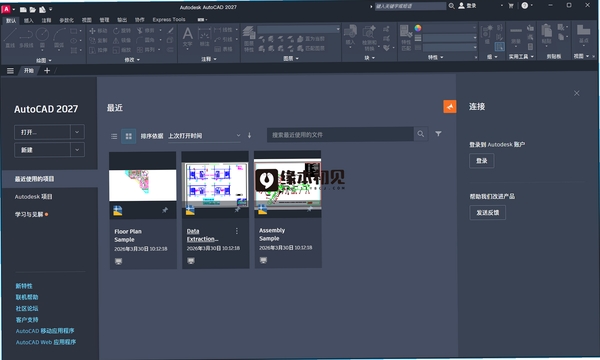Open the Express Tools ribbon tab
This screenshot has height=360, width=600.
[x=169, y=20]
